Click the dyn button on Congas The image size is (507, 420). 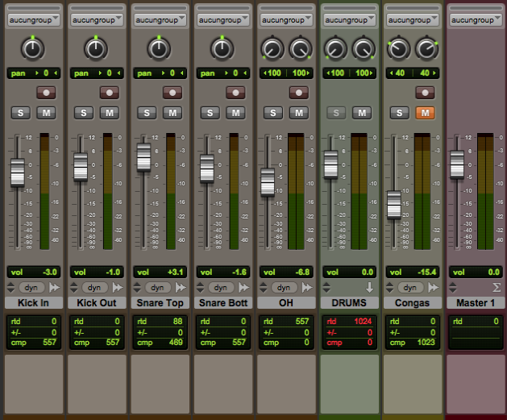[x=409, y=287]
